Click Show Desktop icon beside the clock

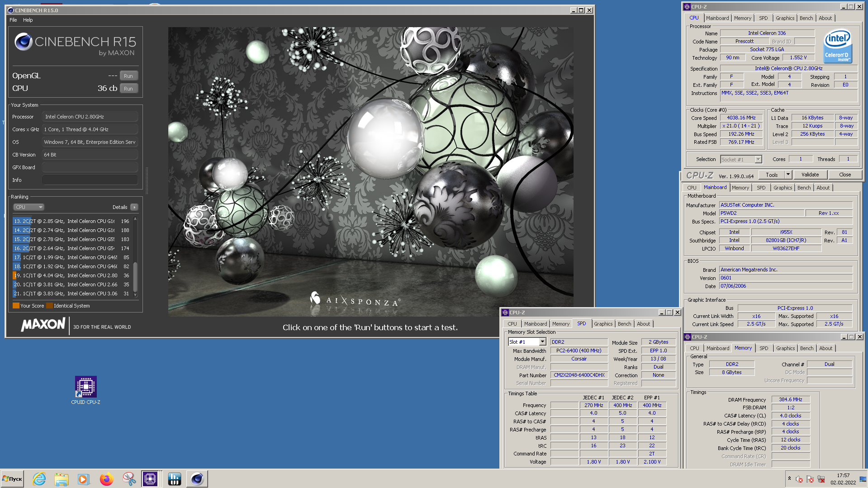[863, 479]
